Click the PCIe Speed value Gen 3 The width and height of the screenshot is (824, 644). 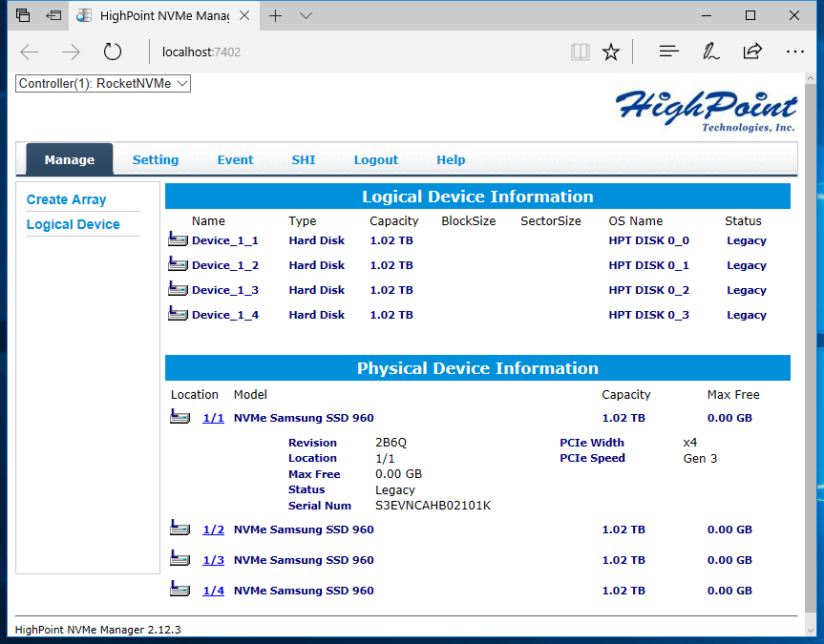[700, 458]
